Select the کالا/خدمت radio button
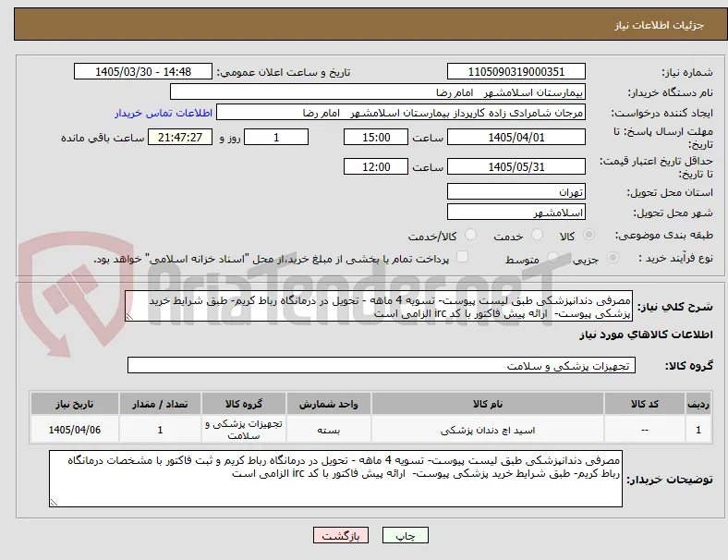 [x=471, y=235]
